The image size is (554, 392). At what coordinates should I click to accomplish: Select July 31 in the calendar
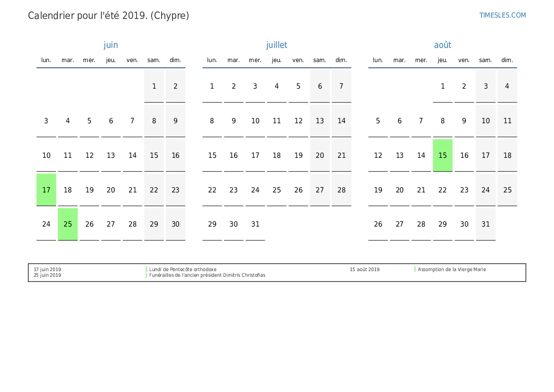click(x=255, y=224)
